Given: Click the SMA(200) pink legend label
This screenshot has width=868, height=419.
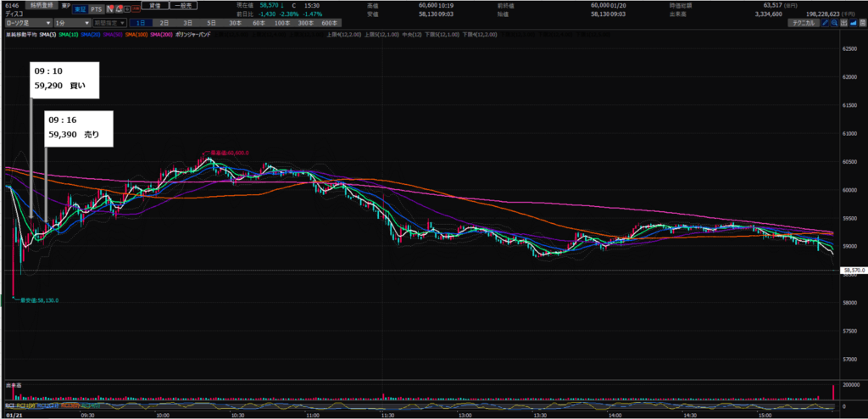Looking at the screenshot, I should [x=156, y=33].
